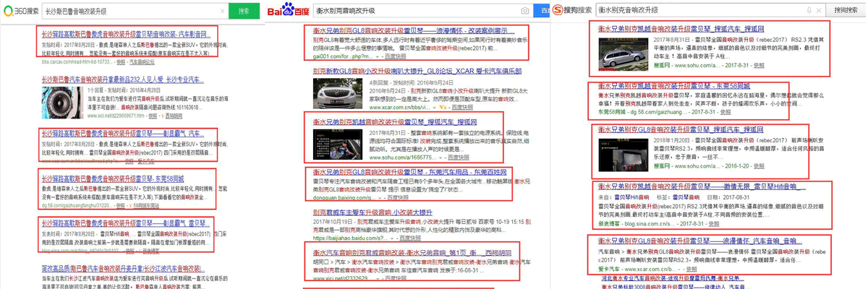Click the 搜狗搜索 search button

pyautogui.click(x=844, y=11)
